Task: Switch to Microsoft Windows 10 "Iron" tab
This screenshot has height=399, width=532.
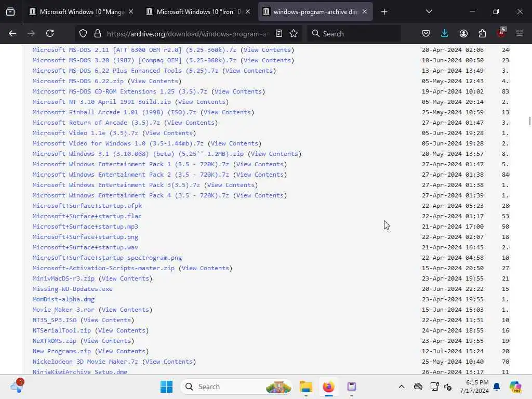Action: [198, 12]
